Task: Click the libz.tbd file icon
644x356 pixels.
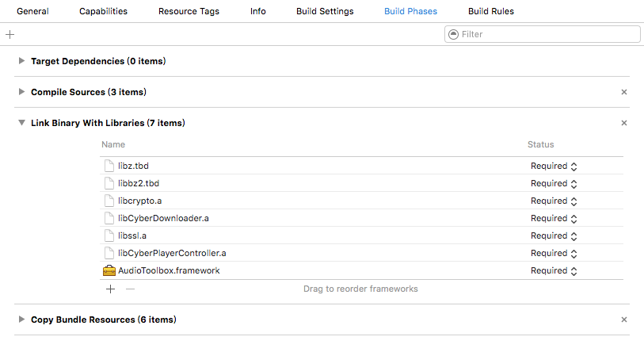Action: click(109, 166)
